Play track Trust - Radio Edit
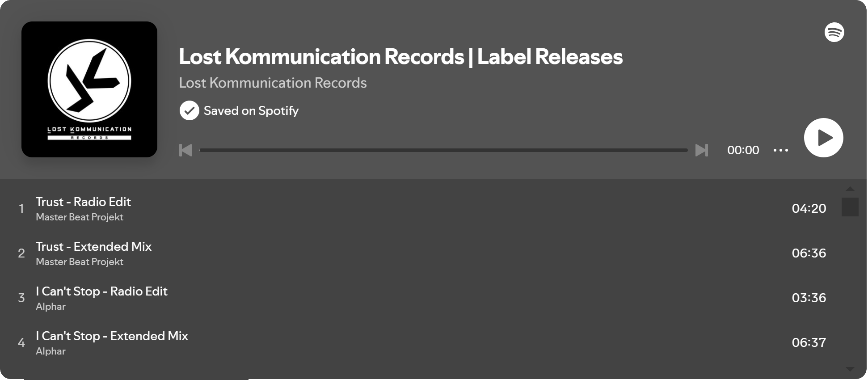Image resolution: width=868 pixels, height=380 pixels. (x=84, y=202)
